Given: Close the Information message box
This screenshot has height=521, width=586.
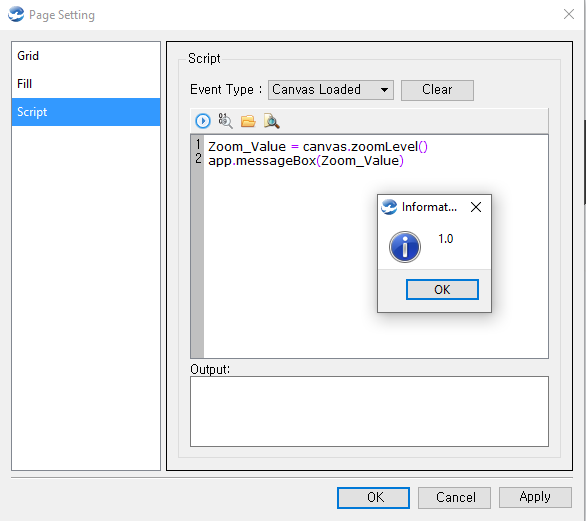Looking at the screenshot, I should tap(476, 207).
